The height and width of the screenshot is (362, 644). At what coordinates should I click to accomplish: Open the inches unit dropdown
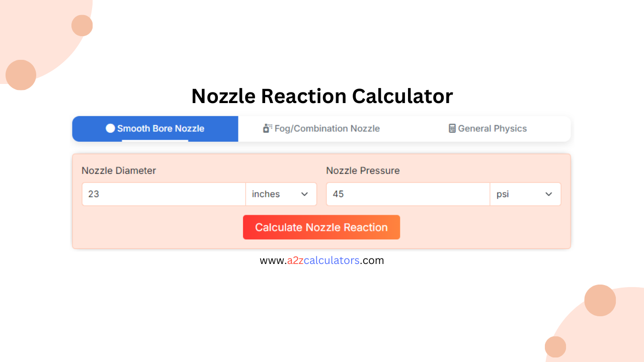pos(281,194)
